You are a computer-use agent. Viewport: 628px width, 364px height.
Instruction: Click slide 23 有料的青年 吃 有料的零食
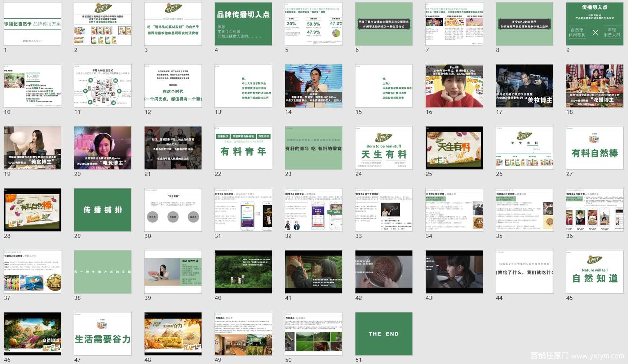pos(314,148)
